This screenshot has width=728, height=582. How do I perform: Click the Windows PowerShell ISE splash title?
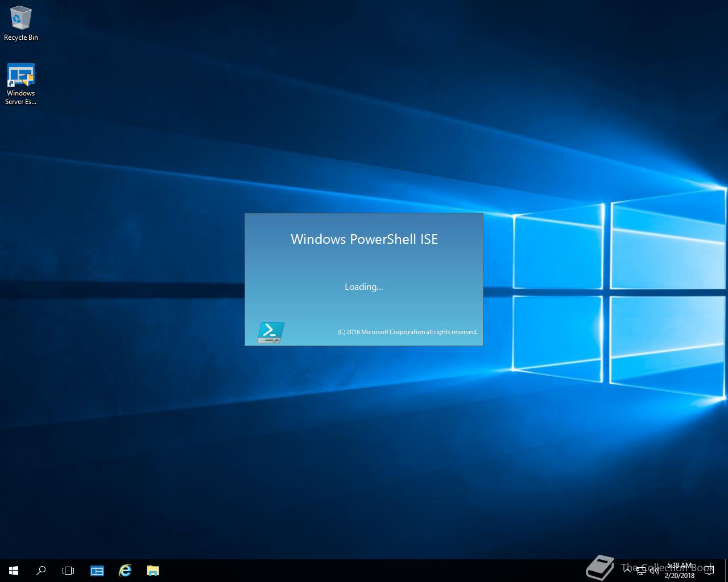pyautogui.click(x=364, y=239)
